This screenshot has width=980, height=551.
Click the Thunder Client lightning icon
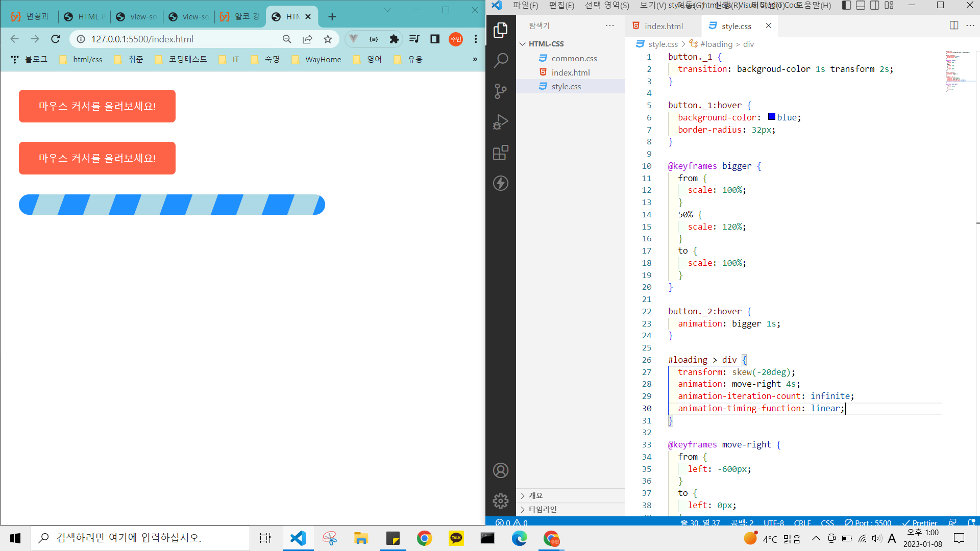click(501, 183)
